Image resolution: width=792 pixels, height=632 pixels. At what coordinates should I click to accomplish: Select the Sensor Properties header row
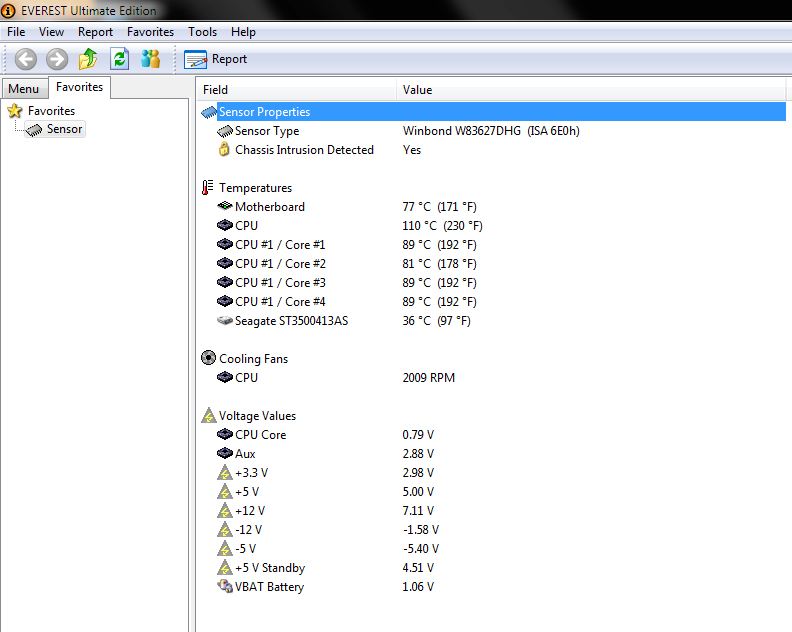click(x=264, y=112)
